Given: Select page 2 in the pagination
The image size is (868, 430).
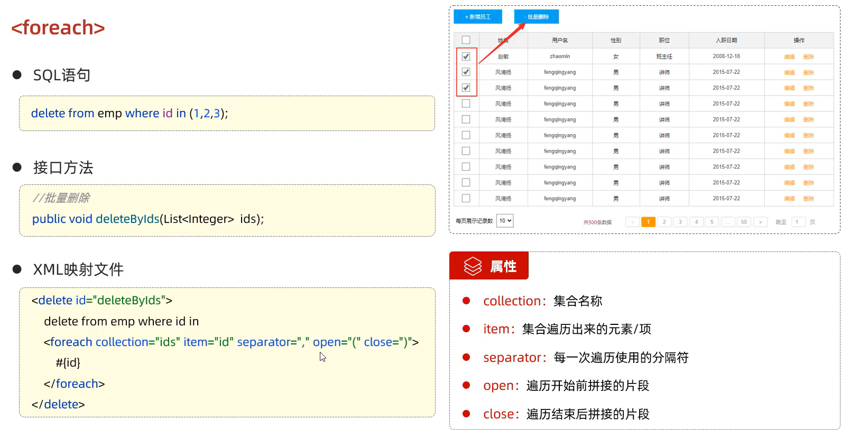Looking at the screenshot, I should [x=664, y=222].
